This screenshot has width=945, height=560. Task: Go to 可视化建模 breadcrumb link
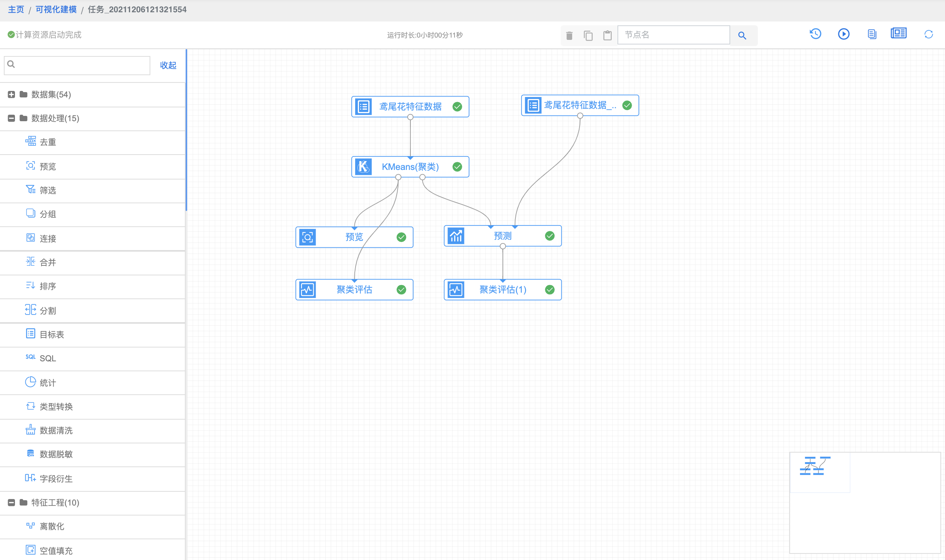click(56, 10)
